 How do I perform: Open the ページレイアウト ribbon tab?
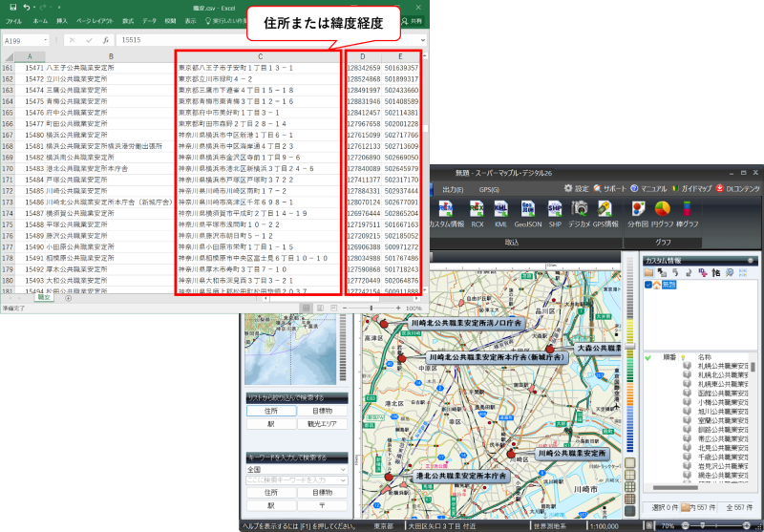95,21
